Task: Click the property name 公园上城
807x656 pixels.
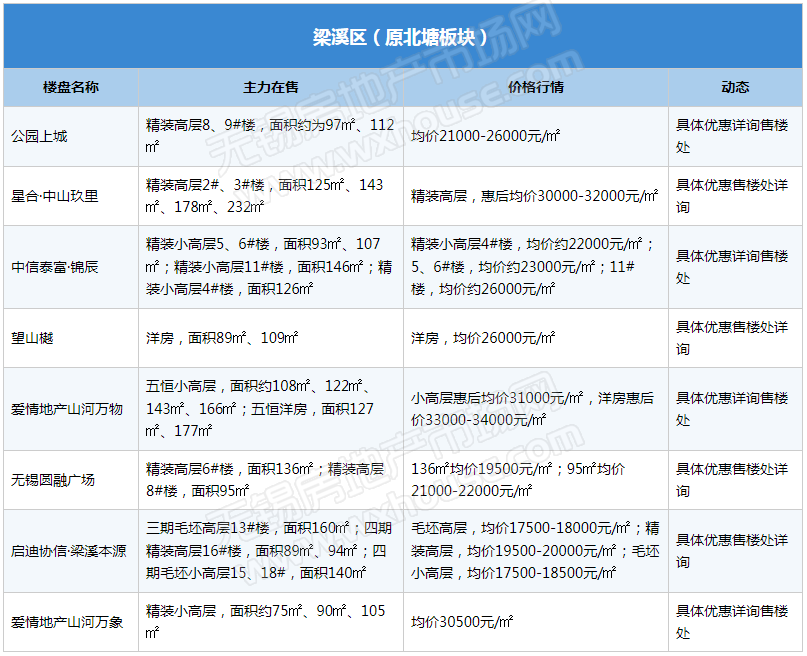Action: coord(39,136)
